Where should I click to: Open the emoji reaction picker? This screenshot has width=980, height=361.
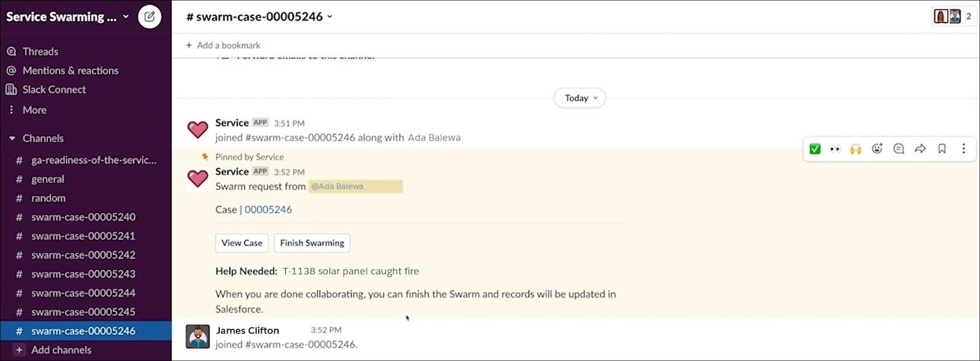coord(877,149)
